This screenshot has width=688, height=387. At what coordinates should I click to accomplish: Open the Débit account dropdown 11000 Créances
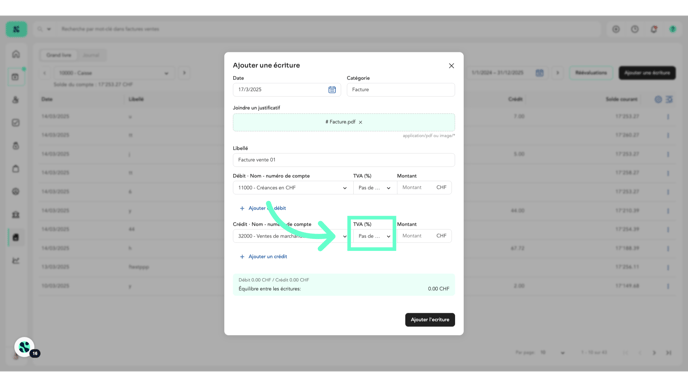click(293, 188)
